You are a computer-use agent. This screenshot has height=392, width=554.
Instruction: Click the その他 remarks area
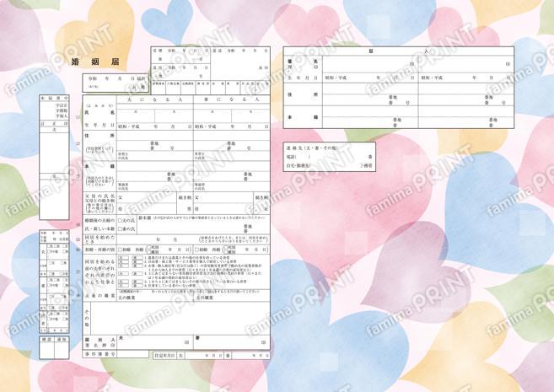180,318
